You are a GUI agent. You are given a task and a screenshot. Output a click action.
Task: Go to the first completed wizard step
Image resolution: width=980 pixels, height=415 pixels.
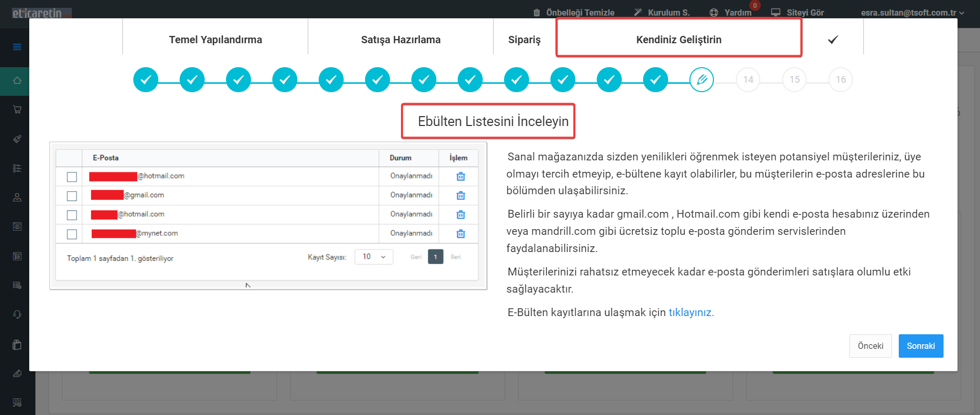click(146, 80)
